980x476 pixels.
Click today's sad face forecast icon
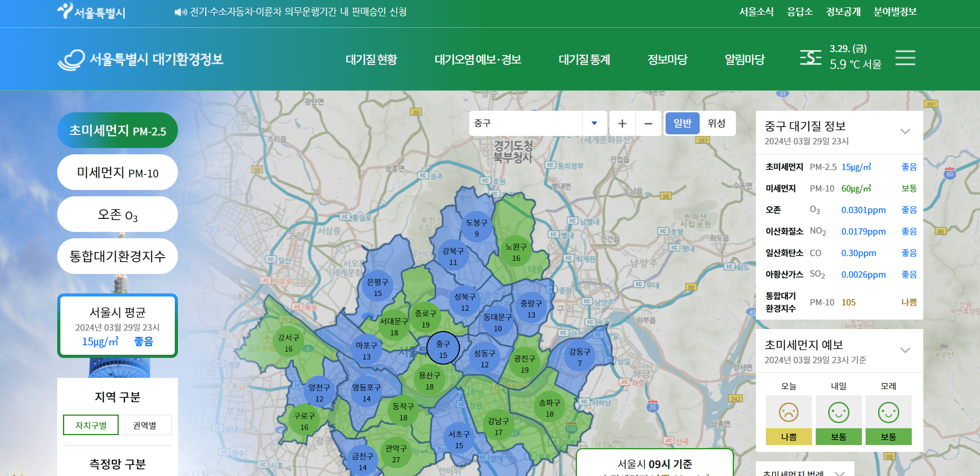click(789, 412)
